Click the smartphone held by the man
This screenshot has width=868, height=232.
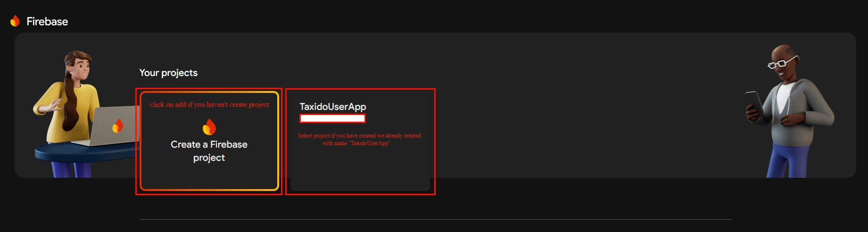pyautogui.click(x=753, y=101)
